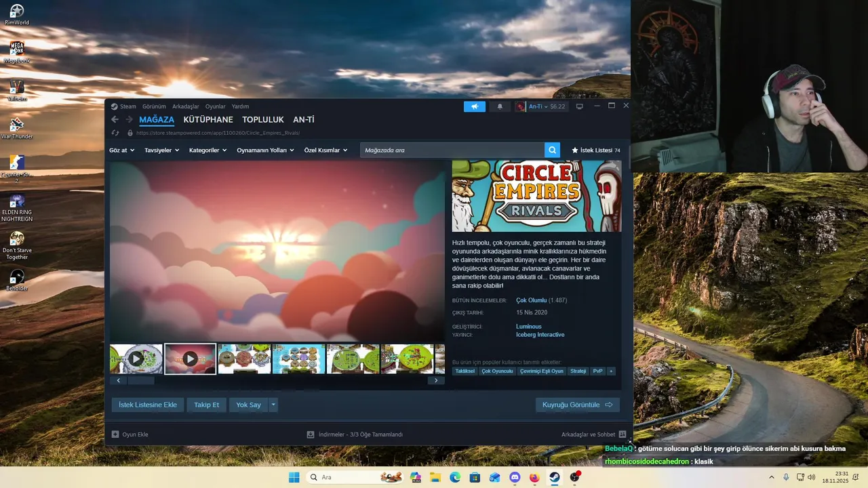Screen dimensions: 868x488
Task: Click the Steam announcements megaphone icon
Action: [475, 106]
